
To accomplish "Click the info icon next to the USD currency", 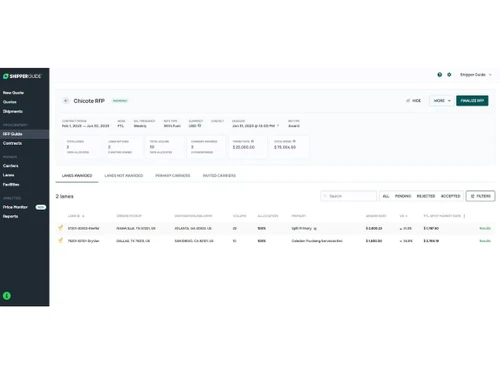I will coord(199,126).
